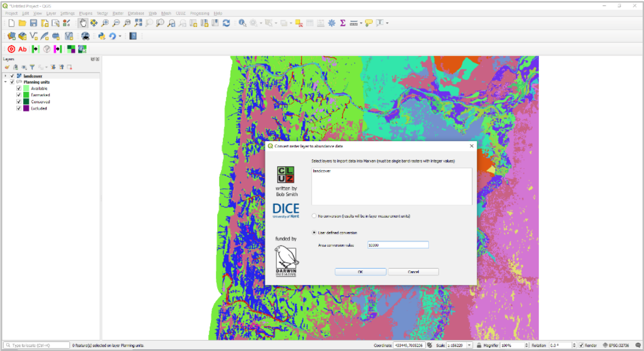This screenshot has width=644, height=351.
Task: Select the Pan Map hand tool
Action: pyautogui.click(x=83, y=23)
